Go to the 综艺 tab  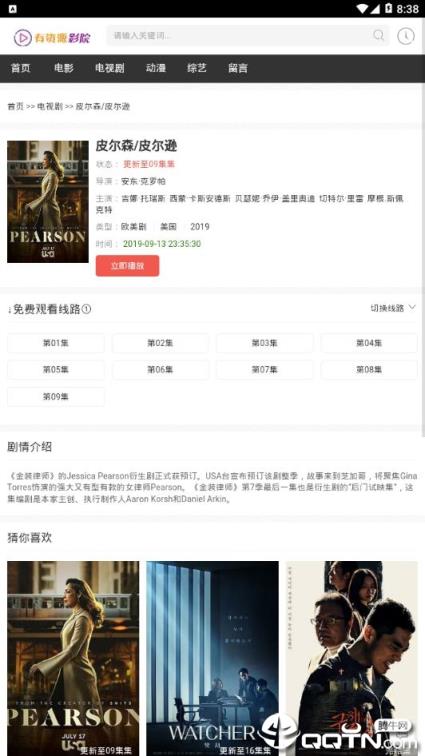pyautogui.click(x=197, y=68)
